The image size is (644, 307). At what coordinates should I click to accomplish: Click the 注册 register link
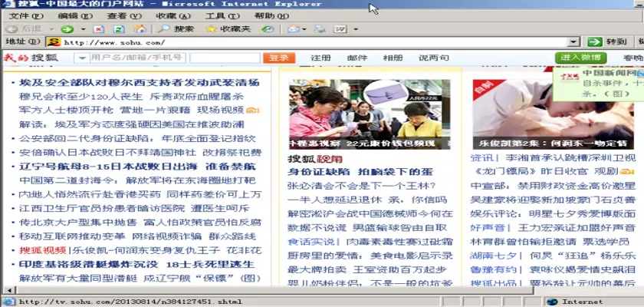click(x=320, y=58)
